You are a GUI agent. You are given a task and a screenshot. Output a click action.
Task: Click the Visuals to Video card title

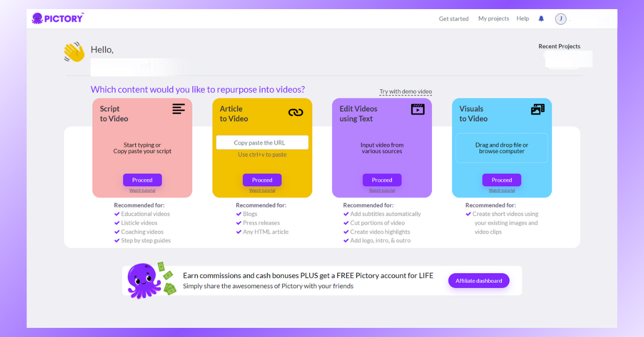[473, 114]
